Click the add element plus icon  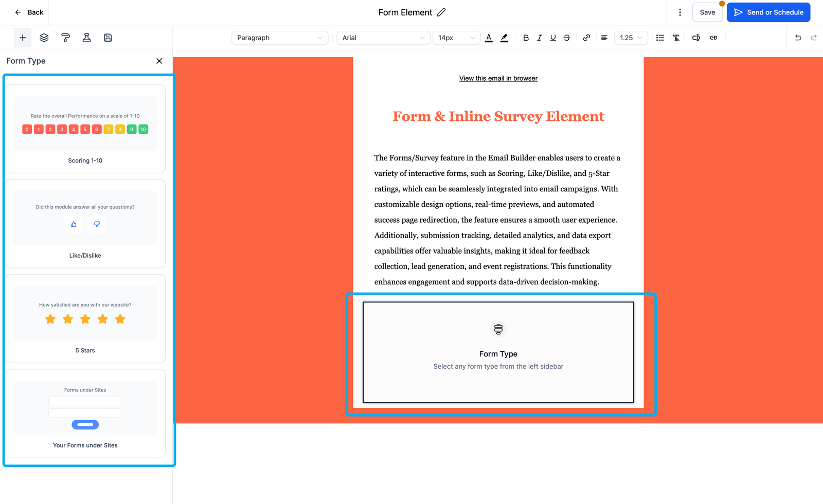[23, 38]
